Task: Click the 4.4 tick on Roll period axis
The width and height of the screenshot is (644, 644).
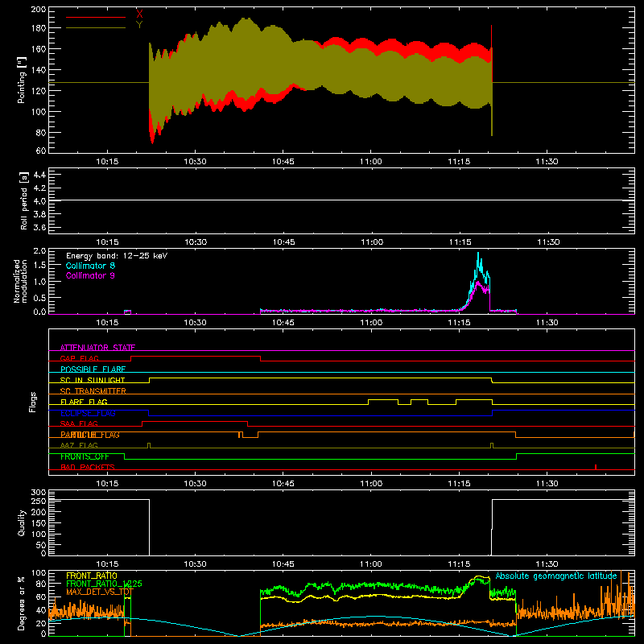Action: [39, 175]
